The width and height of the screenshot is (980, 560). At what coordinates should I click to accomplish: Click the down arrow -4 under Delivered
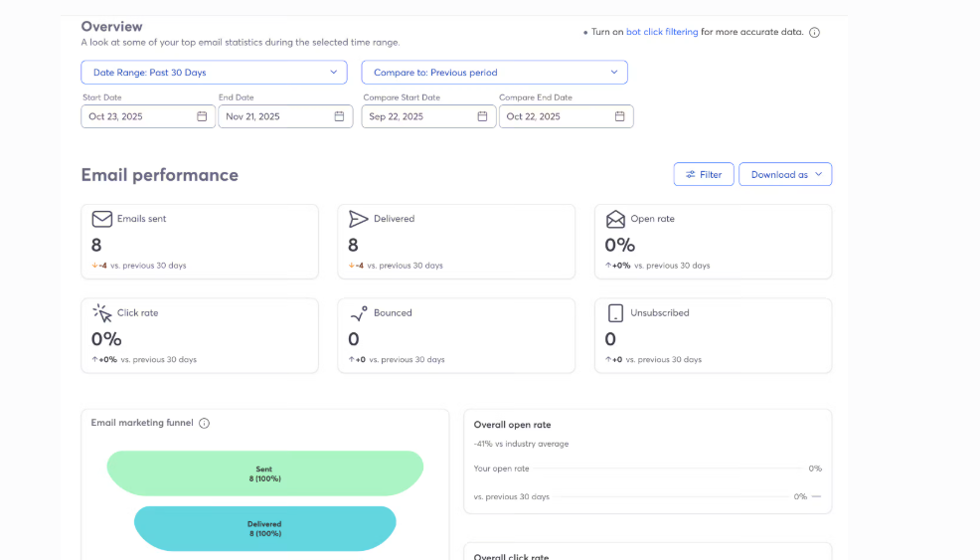pos(356,266)
